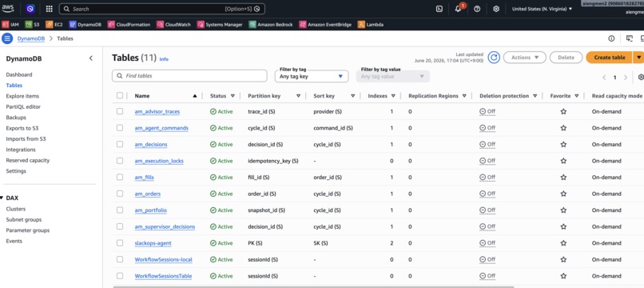The width and height of the screenshot is (644, 288).
Task: Open the WorkflowSessions-local table link
Action: 164,260
